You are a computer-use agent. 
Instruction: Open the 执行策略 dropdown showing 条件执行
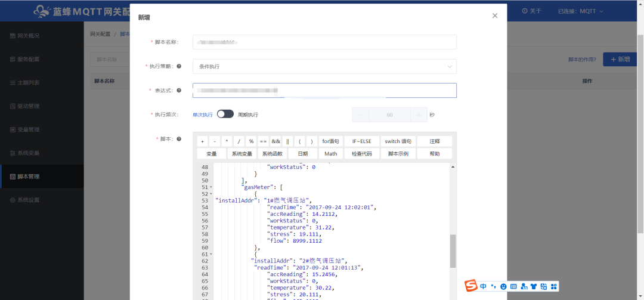324,66
